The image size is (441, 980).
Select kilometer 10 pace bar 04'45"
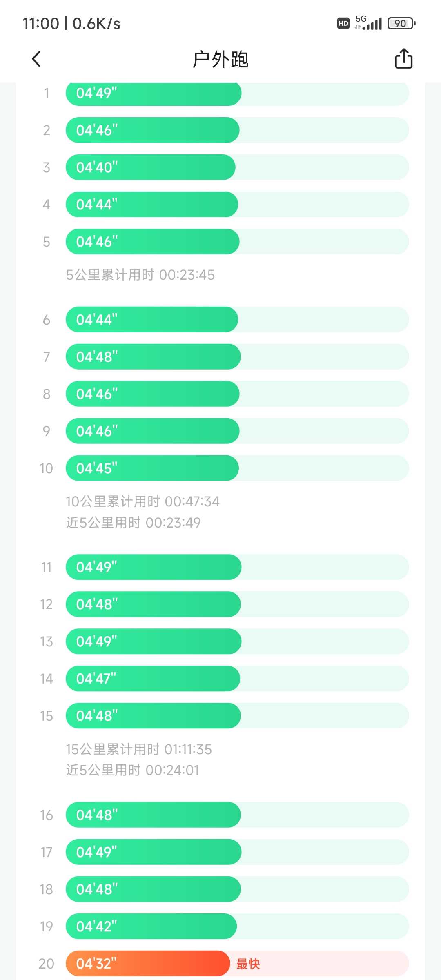[x=152, y=468]
